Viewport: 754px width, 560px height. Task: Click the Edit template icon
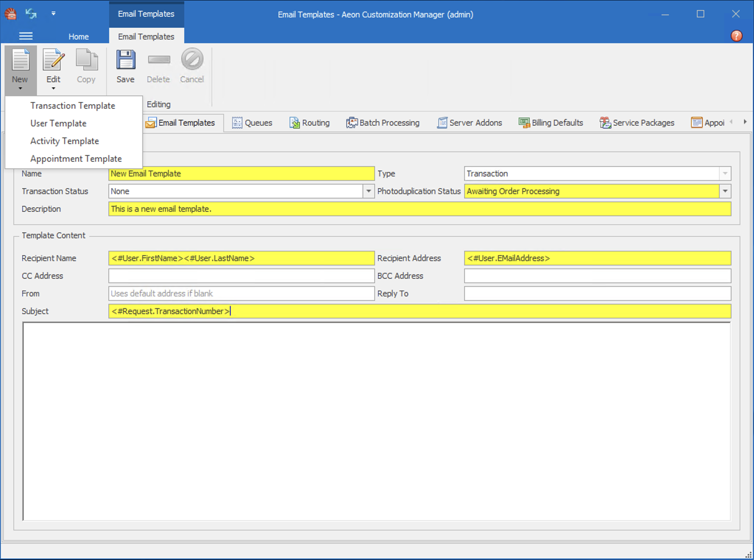click(x=53, y=60)
